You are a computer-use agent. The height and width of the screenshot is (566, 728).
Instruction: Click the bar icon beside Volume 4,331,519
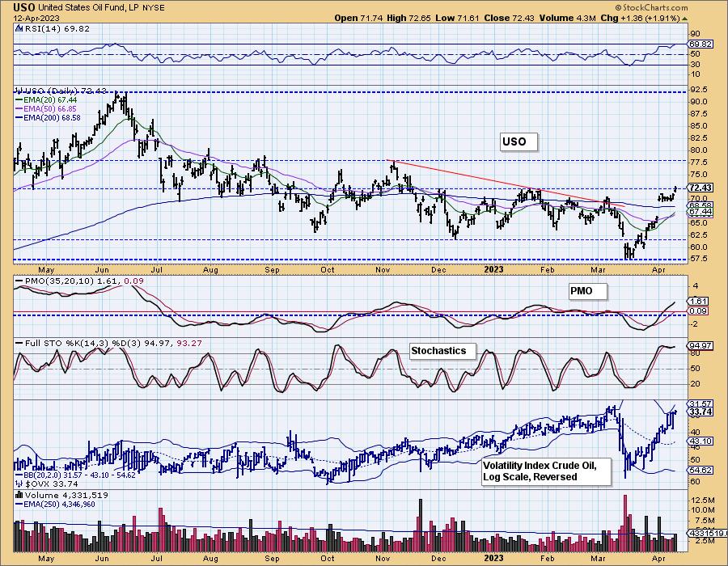(19, 496)
